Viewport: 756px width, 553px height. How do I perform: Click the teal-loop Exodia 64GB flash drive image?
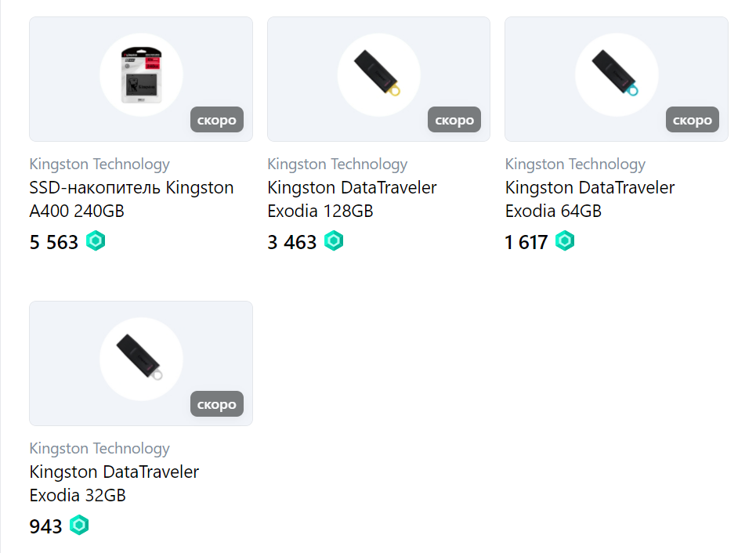617,74
